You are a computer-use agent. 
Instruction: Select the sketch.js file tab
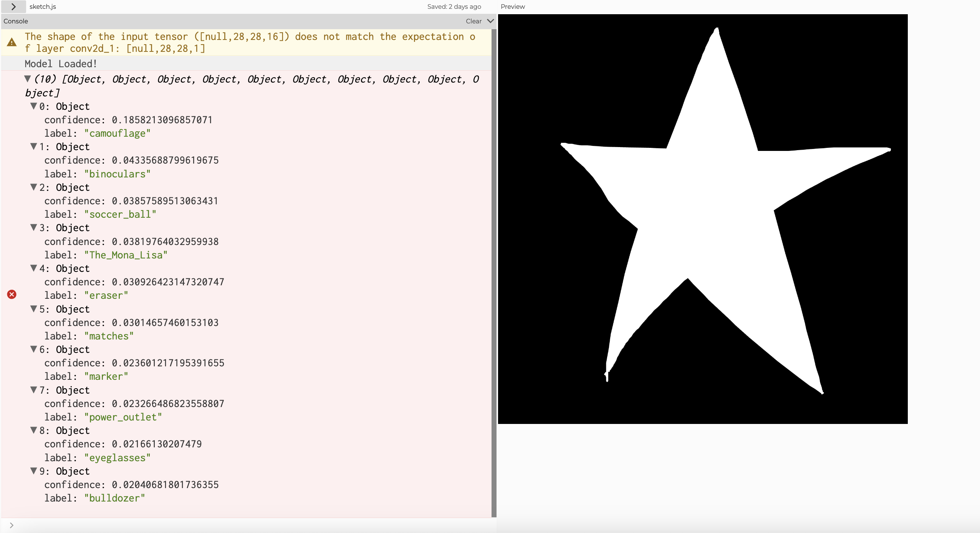43,7
